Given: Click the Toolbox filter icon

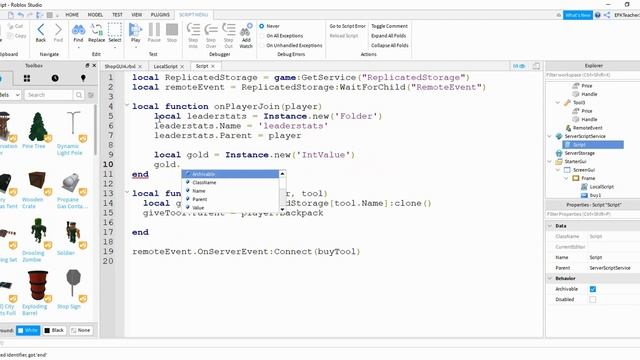Looking at the screenshot, I should pyautogui.click(x=91, y=95).
